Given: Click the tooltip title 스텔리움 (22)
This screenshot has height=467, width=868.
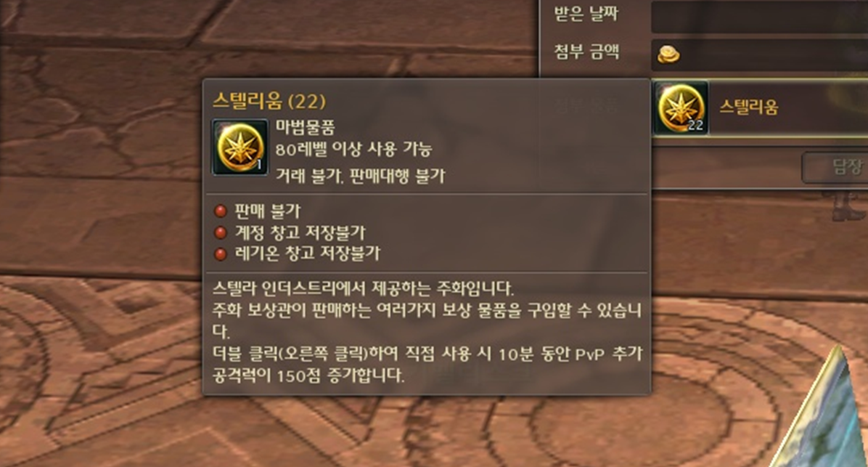Looking at the screenshot, I should (x=269, y=102).
